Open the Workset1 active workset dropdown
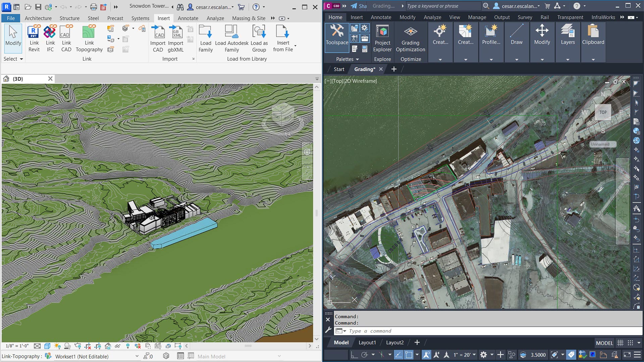644x362 pixels. point(137,356)
